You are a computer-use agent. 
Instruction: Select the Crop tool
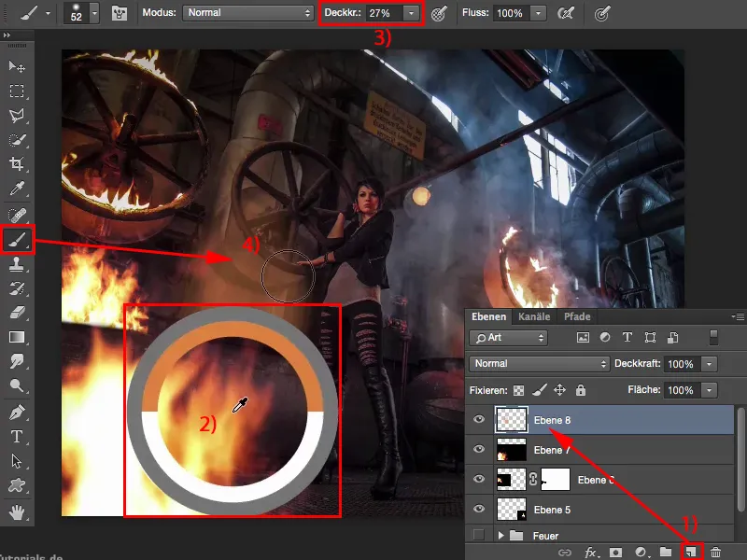click(17, 164)
